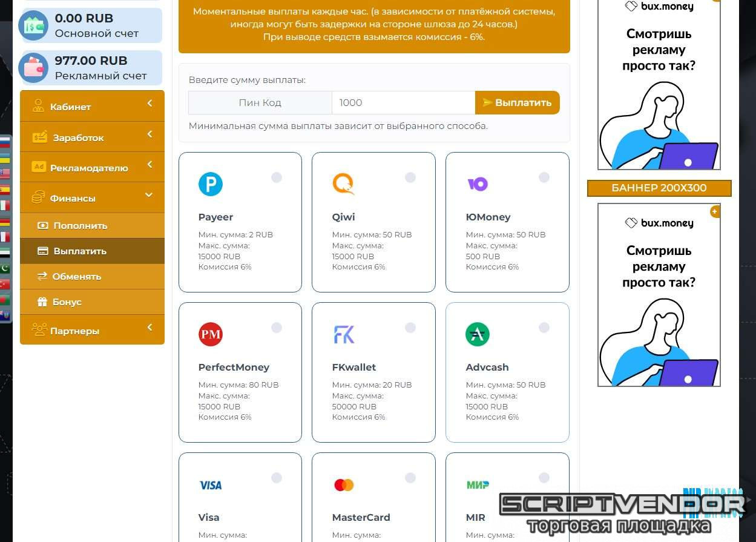Screen dimensions: 756x542
Task: Click the Ad icon beside Рекламодателю
Action: [x=39, y=167]
